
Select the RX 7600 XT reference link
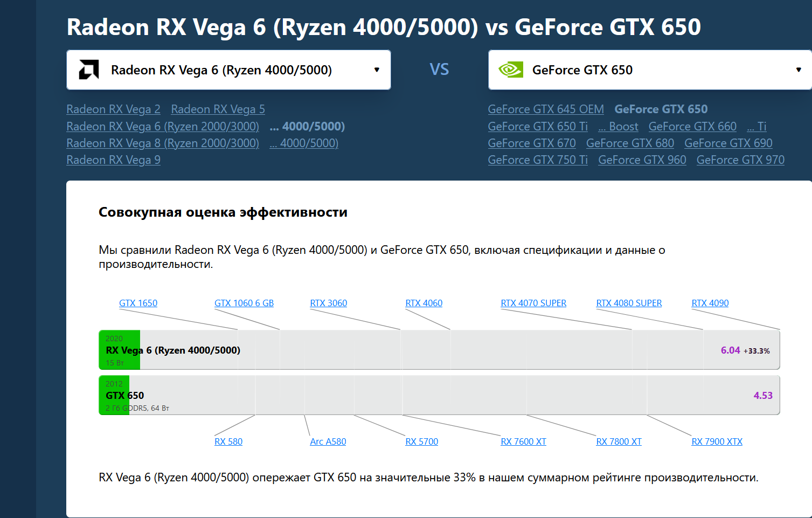[x=524, y=441]
